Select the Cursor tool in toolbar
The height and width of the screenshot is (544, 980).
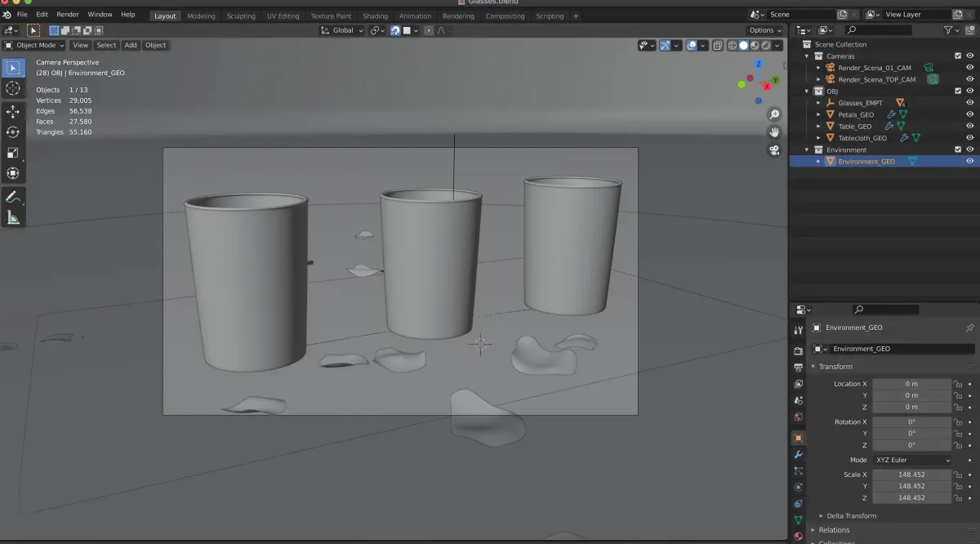coord(13,88)
